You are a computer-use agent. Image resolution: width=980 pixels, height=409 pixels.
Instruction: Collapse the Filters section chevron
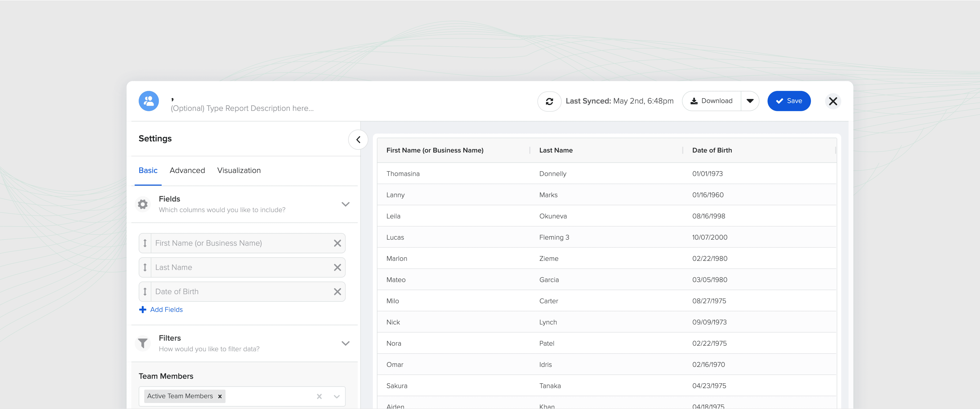pyautogui.click(x=345, y=343)
